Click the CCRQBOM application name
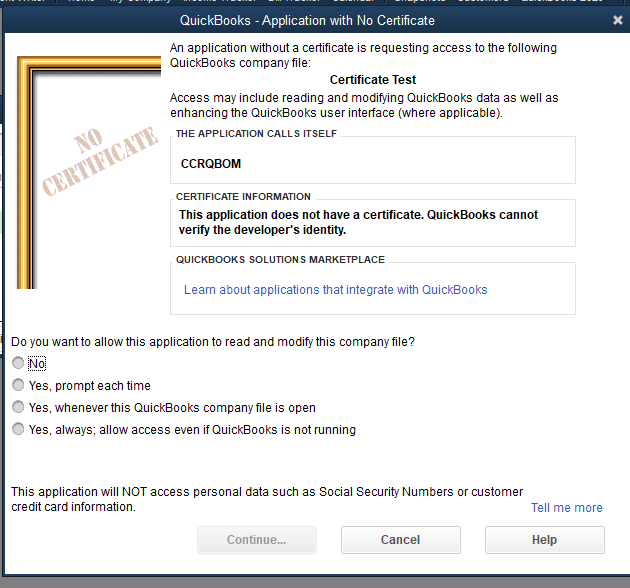This screenshot has width=630, height=588. [x=211, y=164]
